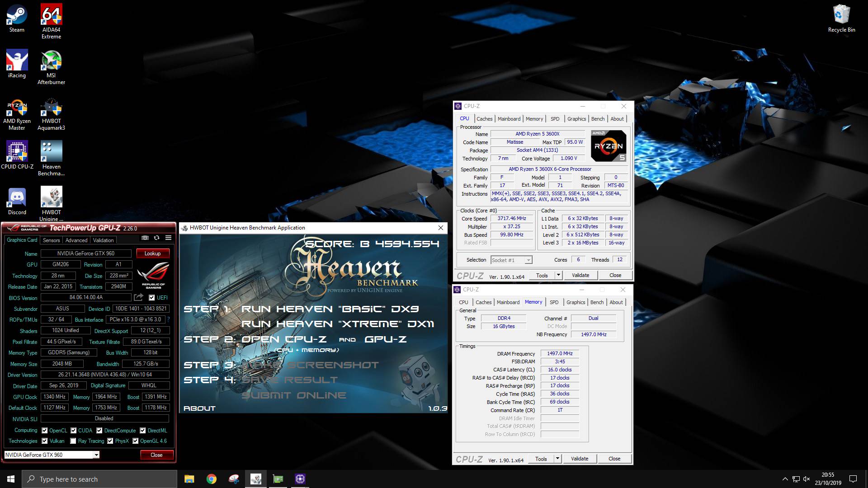Image resolution: width=868 pixels, height=488 pixels.
Task: Open Validation tab in GPU-Z
Action: click(x=104, y=240)
